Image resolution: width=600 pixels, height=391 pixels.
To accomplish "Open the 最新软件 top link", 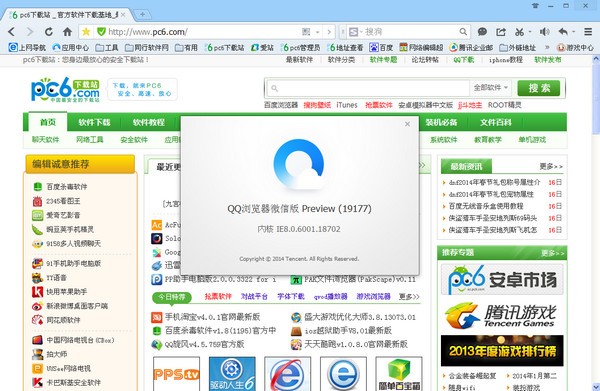I will (x=299, y=60).
